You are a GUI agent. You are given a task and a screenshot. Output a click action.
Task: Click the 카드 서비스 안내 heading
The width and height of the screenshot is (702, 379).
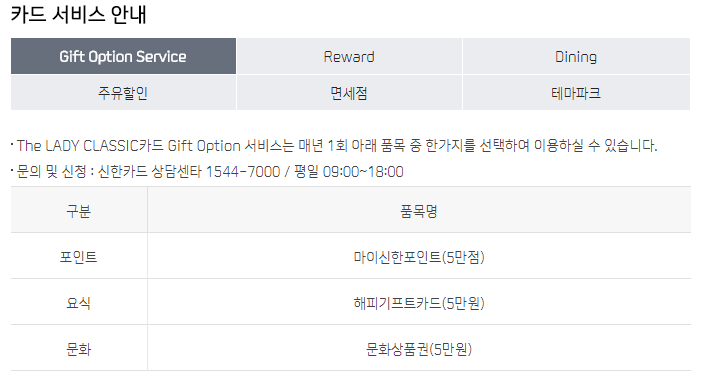coord(79,14)
